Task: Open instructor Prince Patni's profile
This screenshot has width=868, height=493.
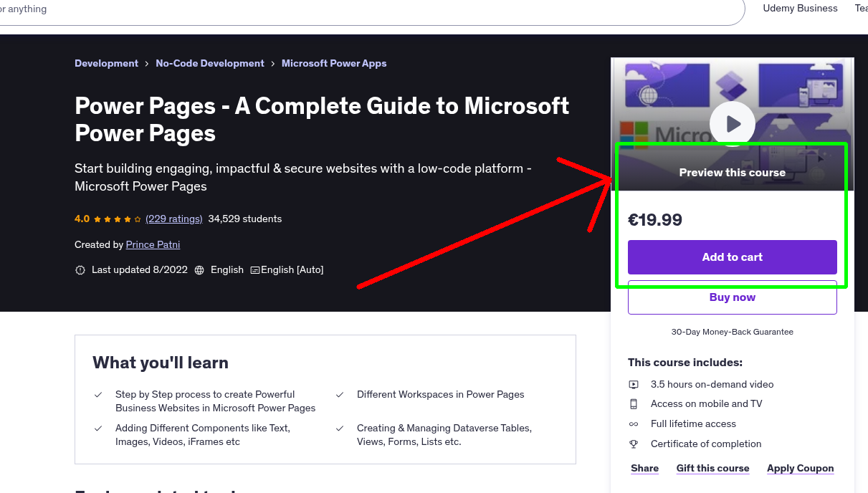Action: pyautogui.click(x=153, y=244)
